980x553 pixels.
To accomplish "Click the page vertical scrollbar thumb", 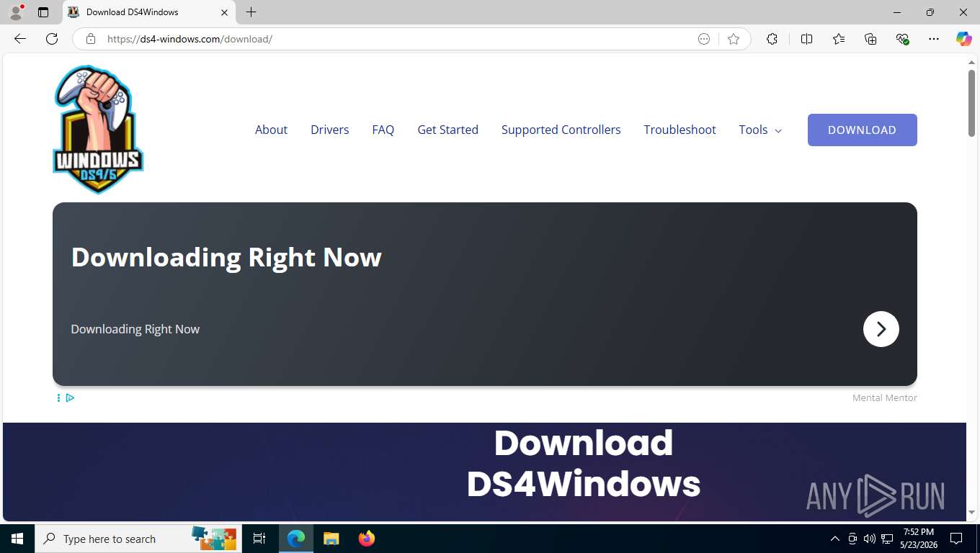I will pos(971,103).
